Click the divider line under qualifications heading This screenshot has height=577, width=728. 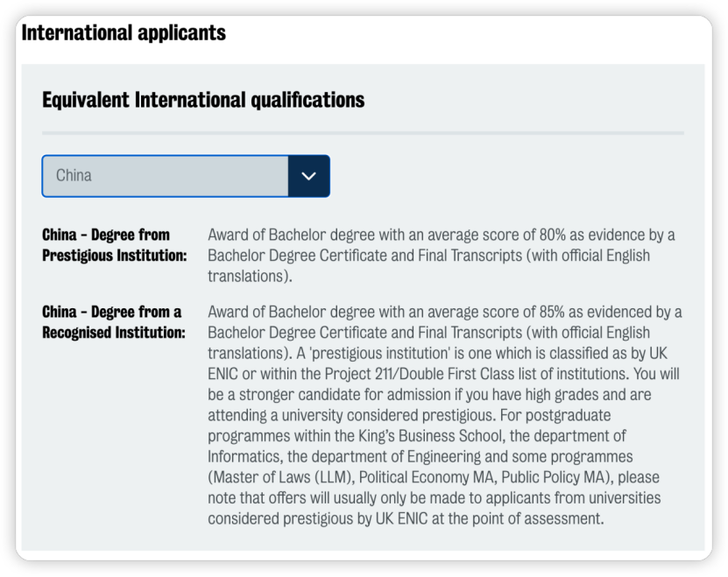(x=363, y=133)
